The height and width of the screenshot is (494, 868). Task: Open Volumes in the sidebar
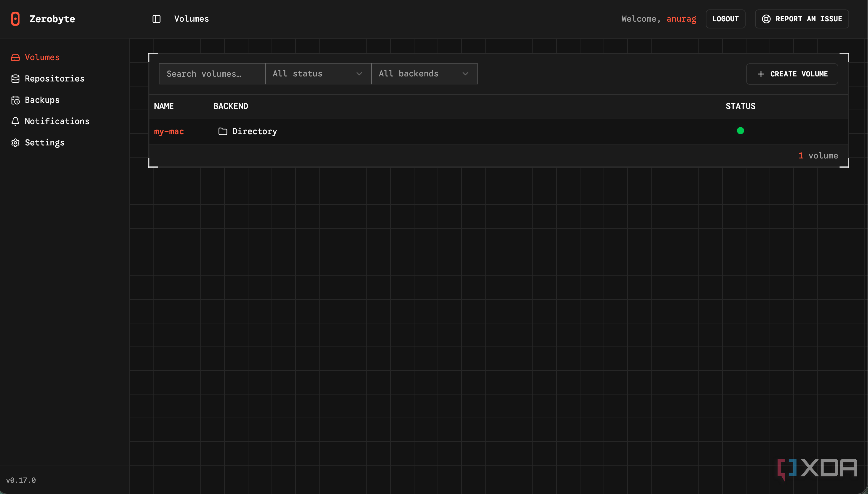(35, 57)
